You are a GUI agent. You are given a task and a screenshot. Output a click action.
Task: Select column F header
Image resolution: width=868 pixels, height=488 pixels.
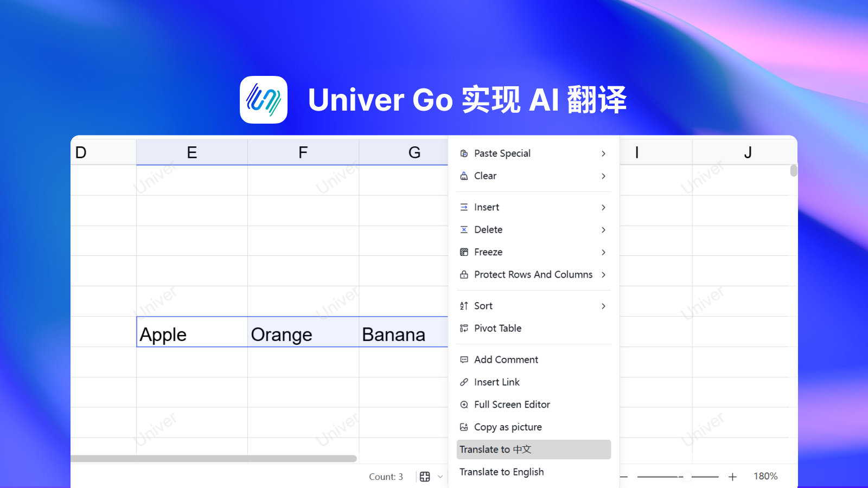tap(303, 152)
